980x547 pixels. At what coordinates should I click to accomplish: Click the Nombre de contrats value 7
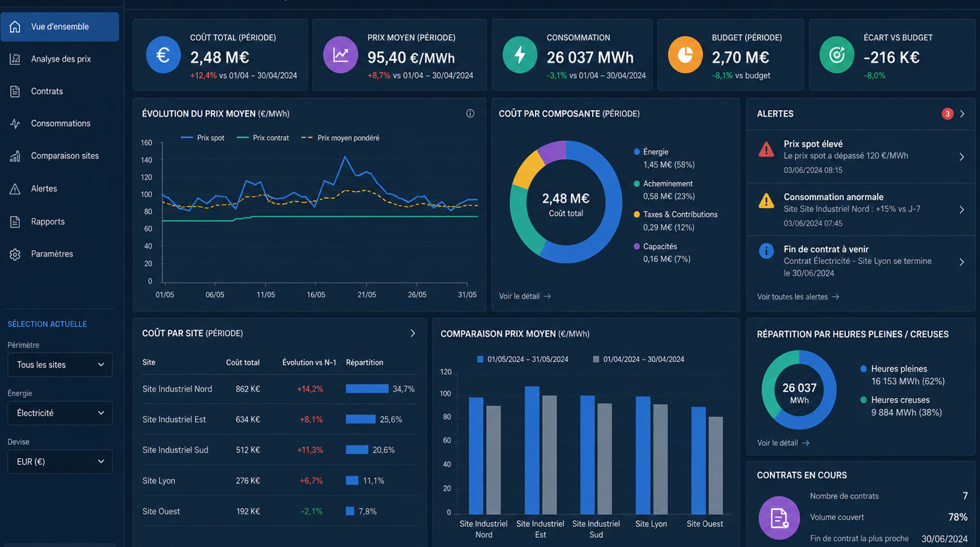point(965,496)
